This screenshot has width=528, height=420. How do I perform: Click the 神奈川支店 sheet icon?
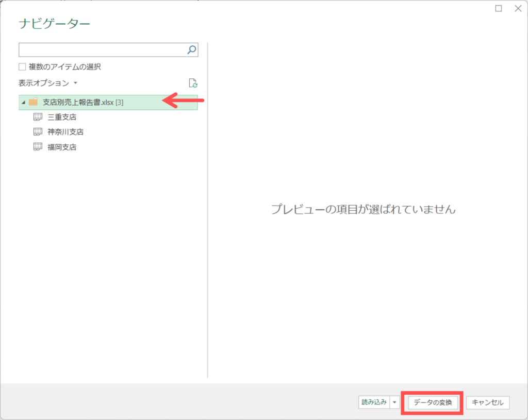pos(38,132)
